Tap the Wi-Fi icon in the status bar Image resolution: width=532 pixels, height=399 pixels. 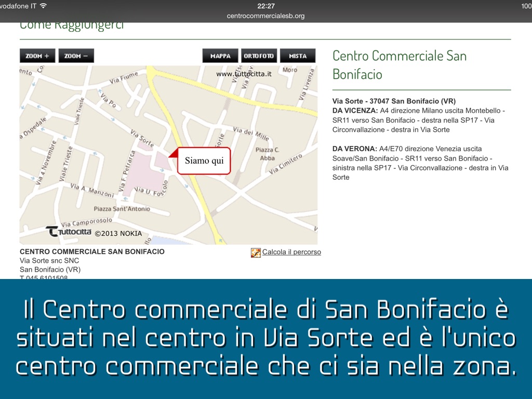click(x=43, y=6)
